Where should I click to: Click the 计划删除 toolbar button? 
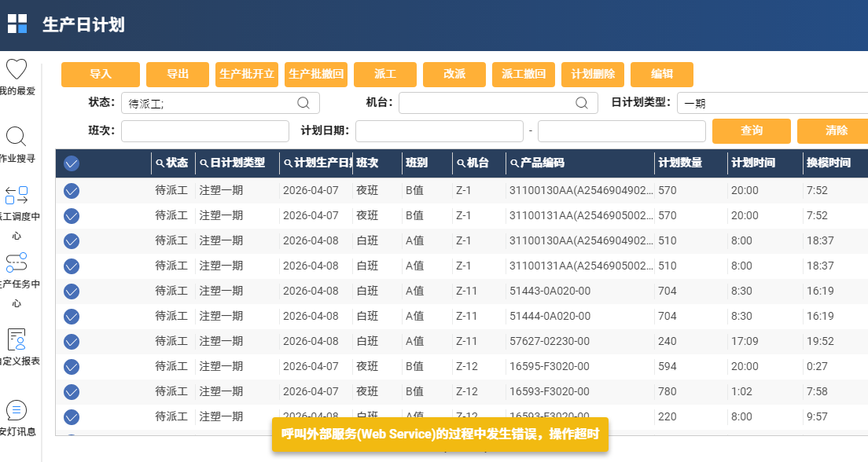click(x=593, y=75)
